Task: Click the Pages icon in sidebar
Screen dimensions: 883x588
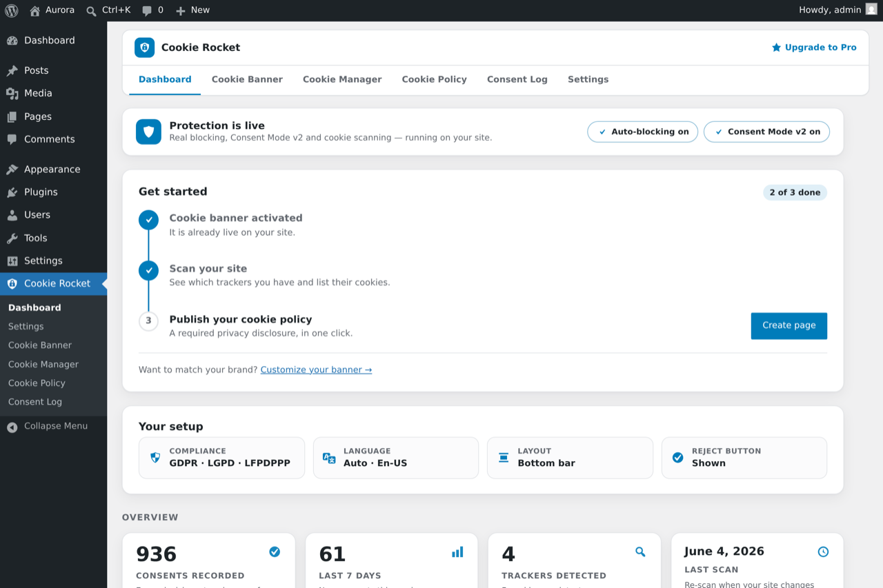Action: [12, 116]
